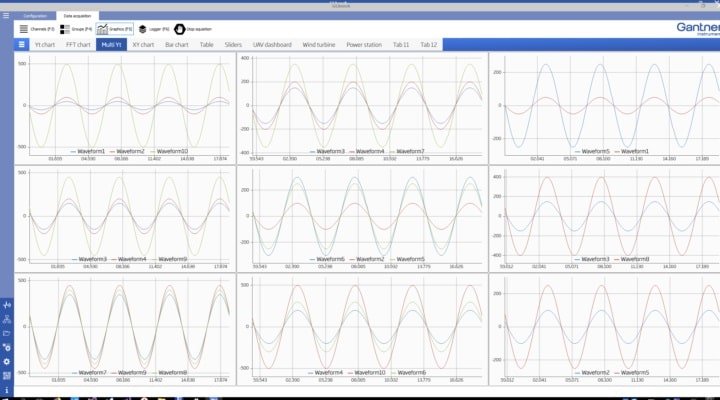Click the folder icon in the sidebar
Screen dimensions: 720x400
(6, 333)
